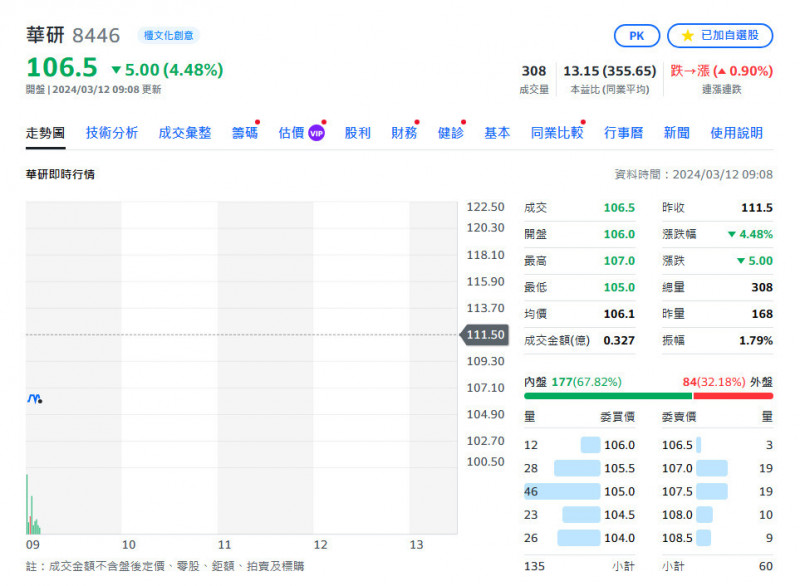Select the 走勢圖 tab
This screenshot has width=800, height=586.
pyautogui.click(x=45, y=133)
